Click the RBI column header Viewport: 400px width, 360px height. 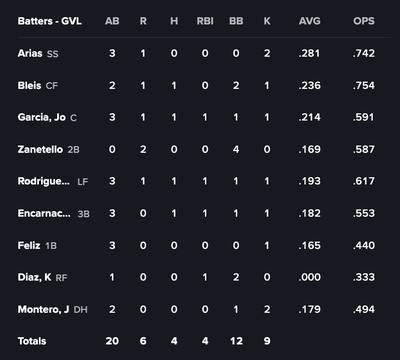tap(205, 21)
